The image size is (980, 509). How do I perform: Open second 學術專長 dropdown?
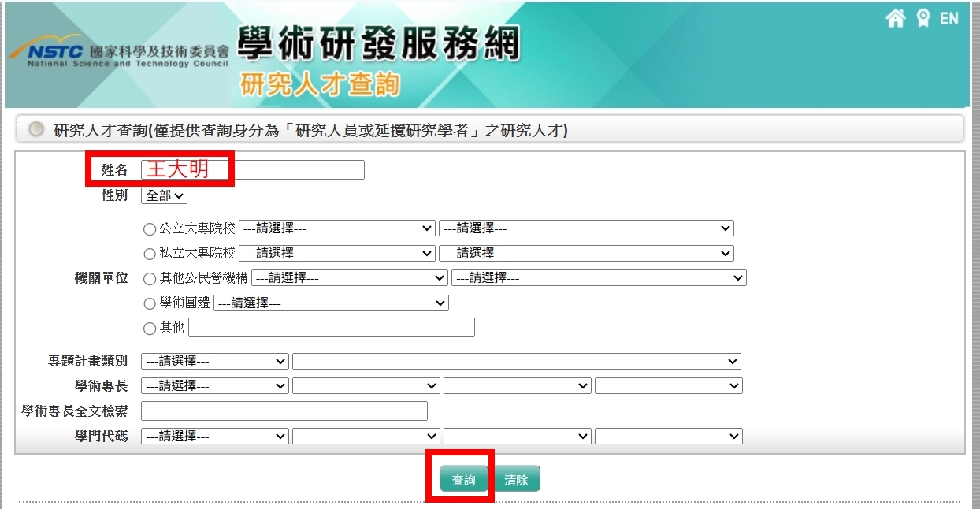(366, 386)
